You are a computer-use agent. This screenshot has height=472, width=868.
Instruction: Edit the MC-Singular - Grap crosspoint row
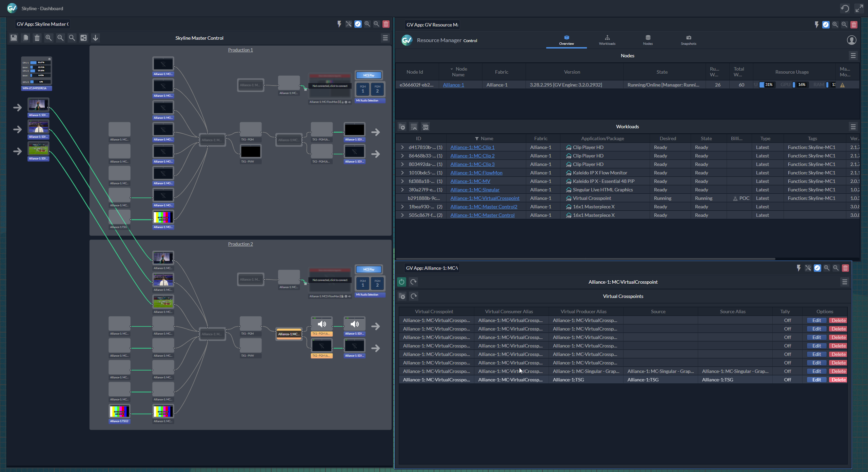(x=816, y=371)
